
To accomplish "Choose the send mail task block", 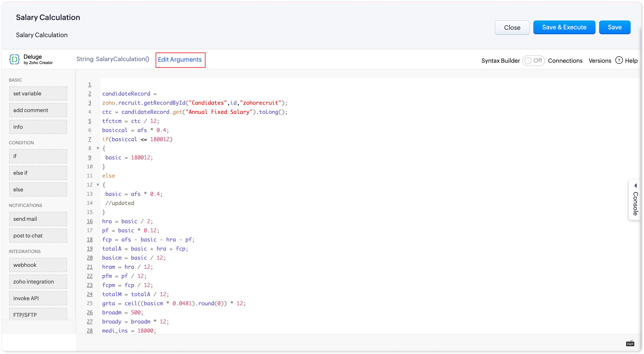I will pos(38,219).
